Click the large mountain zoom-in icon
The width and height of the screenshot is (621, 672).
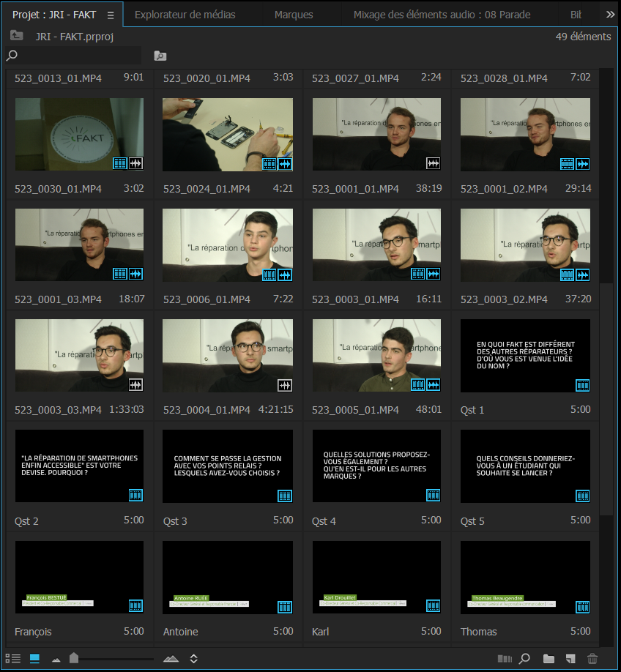pos(171,659)
